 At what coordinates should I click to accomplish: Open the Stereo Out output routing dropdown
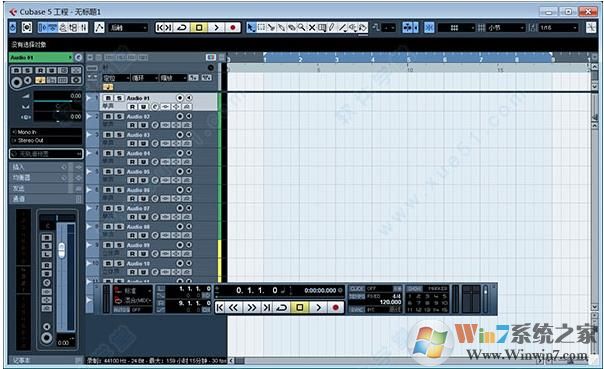[46, 141]
